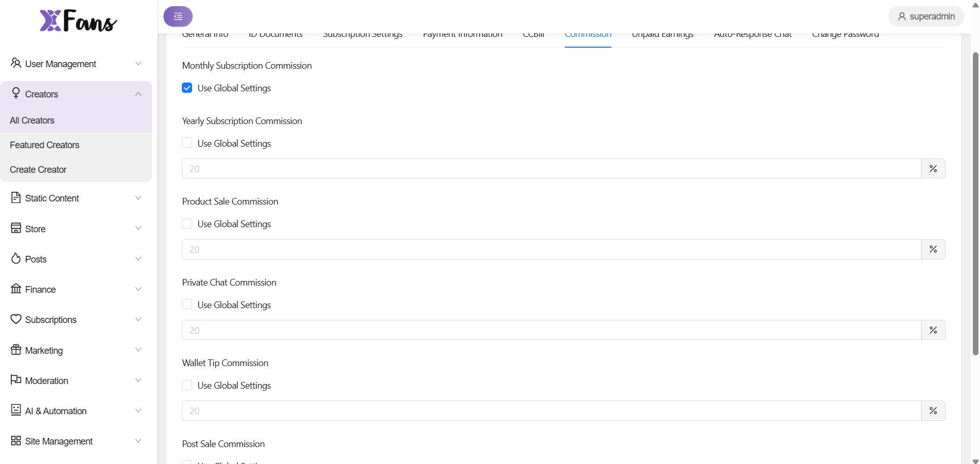Screen dimensions: 980x464
Task: Click the AI & Automation robot icon
Action: [16, 410]
